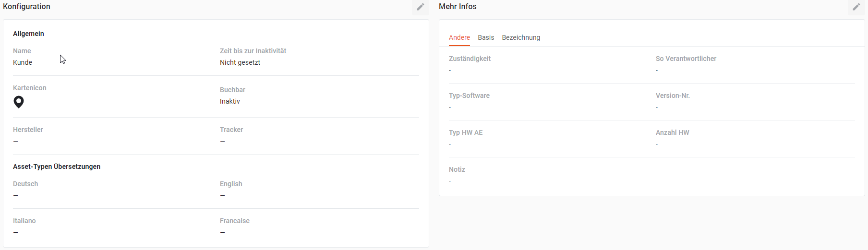The image size is (868, 250).
Task: Select the Andere tab
Action: pos(459,37)
